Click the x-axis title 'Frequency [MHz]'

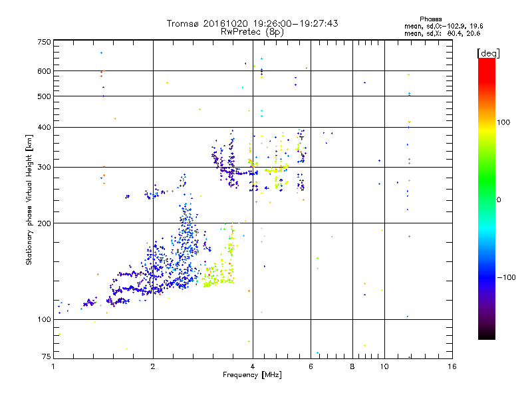[252, 375]
